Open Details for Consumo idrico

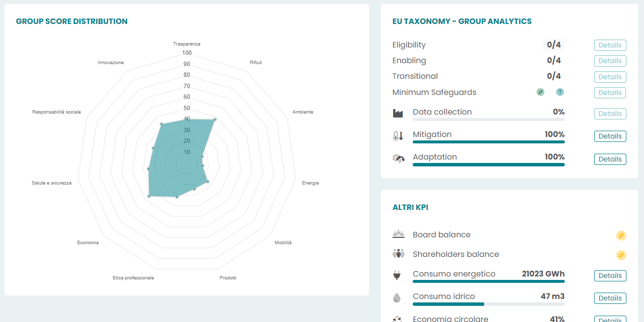(x=610, y=298)
